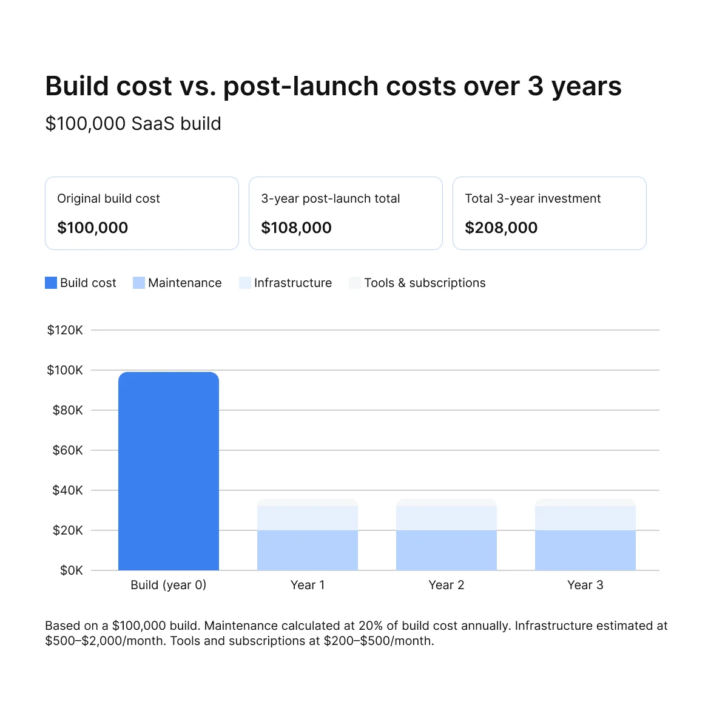
Task: Click the chart title about post-launch costs
Action: tap(333, 86)
